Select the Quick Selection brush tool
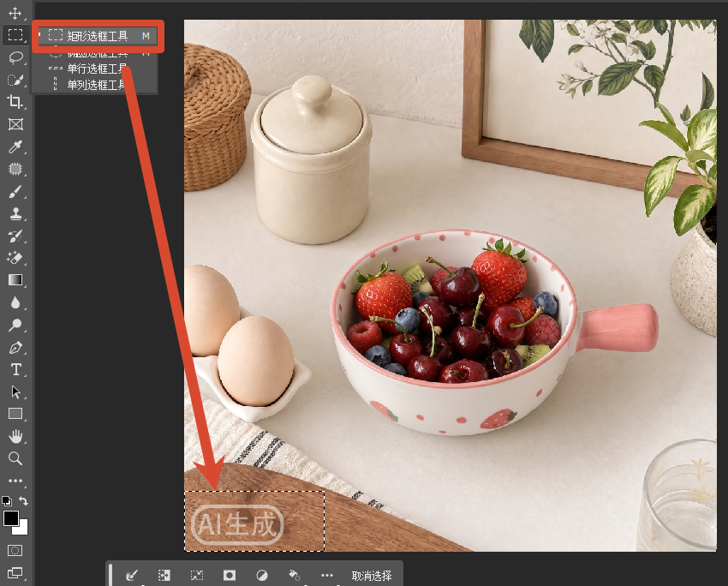The width and height of the screenshot is (728, 586). tap(15, 80)
